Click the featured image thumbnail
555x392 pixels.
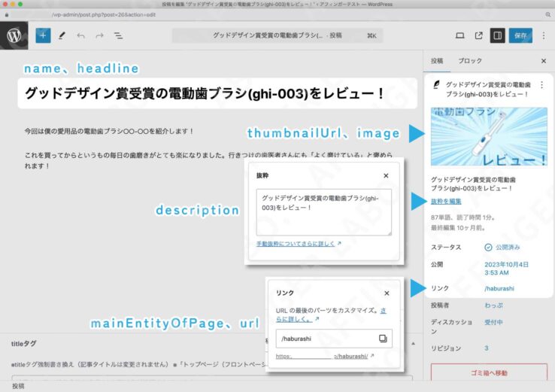(489, 137)
